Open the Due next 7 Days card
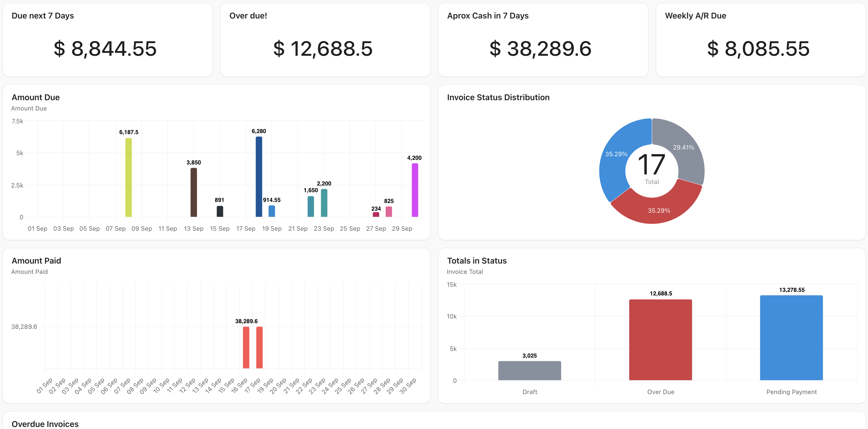The width and height of the screenshot is (868, 429). point(108,40)
